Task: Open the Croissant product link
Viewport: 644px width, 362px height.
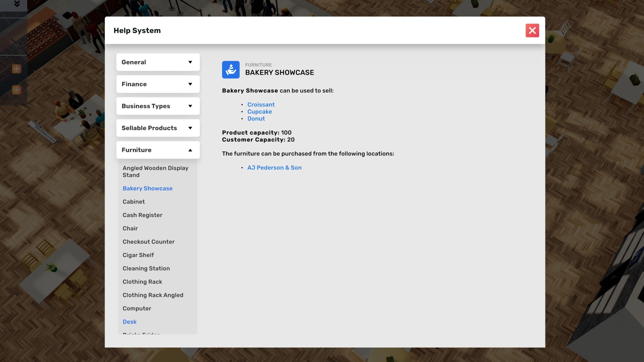Action: pos(261,105)
